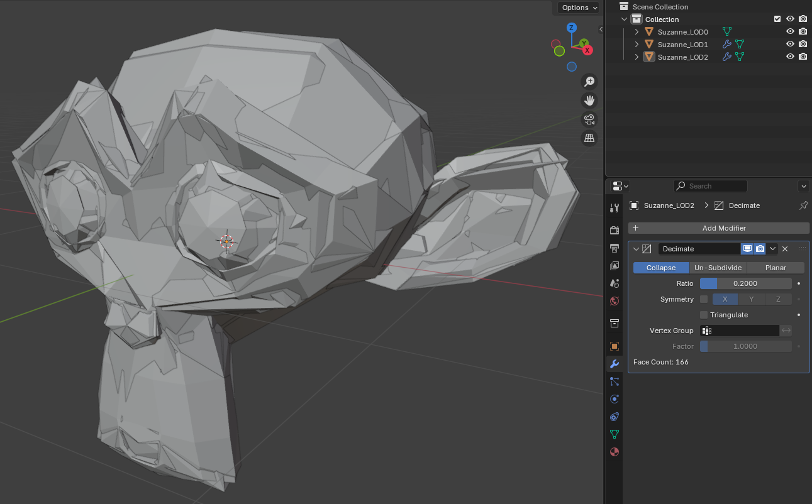Open the Object Data mesh tab icon
Viewport: 812px width, 504px height.
tap(615, 434)
